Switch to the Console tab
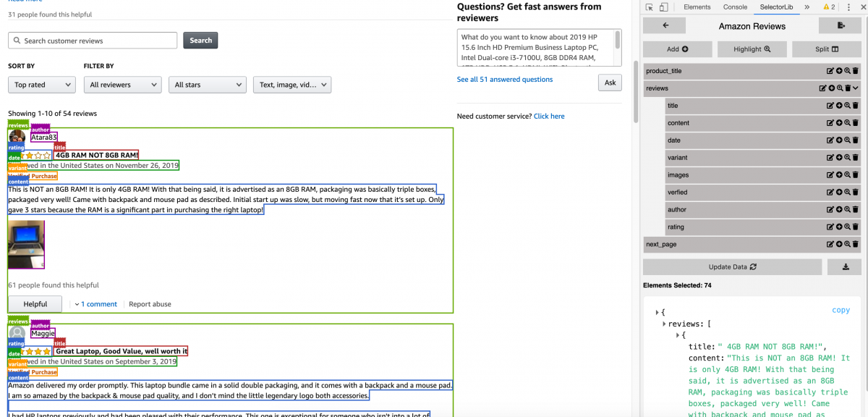 click(735, 7)
